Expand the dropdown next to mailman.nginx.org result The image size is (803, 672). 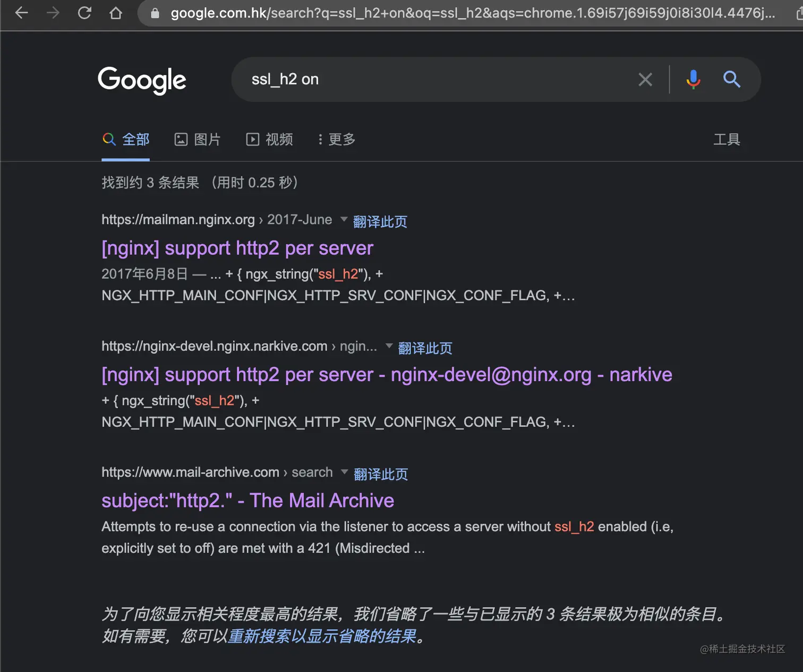pyautogui.click(x=344, y=219)
